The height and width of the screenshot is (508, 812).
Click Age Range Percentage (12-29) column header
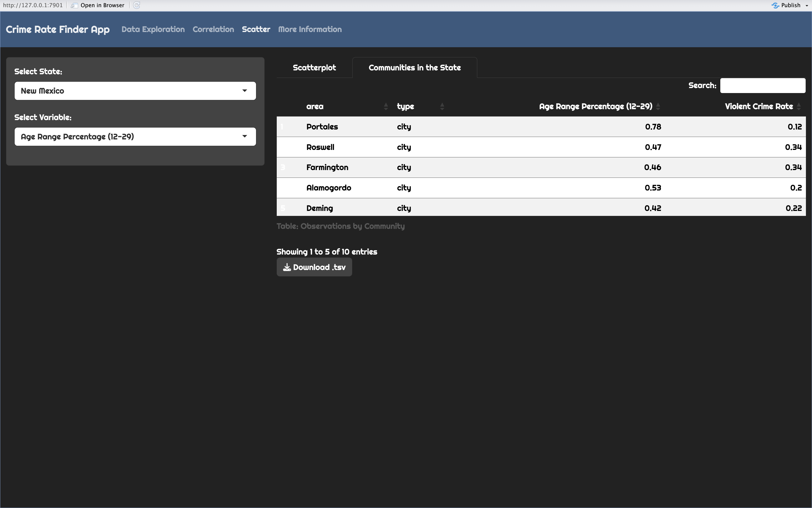pos(595,107)
